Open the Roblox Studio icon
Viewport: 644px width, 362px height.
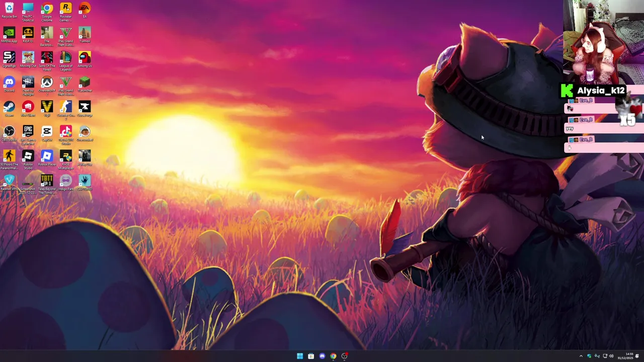click(x=28, y=160)
